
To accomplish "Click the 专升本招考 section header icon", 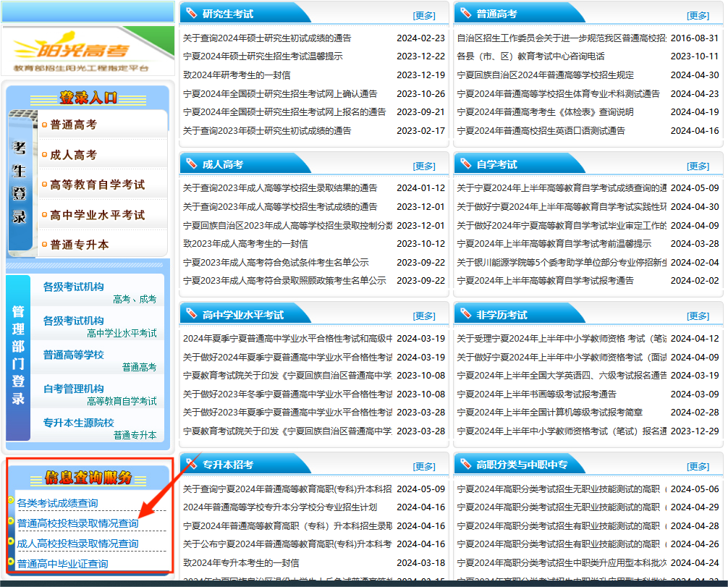I will point(190,463).
